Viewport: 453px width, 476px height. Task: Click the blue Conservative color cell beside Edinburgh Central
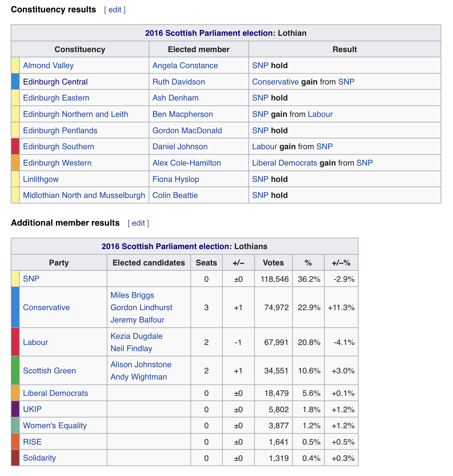pyautogui.click(x=15, y=82)
